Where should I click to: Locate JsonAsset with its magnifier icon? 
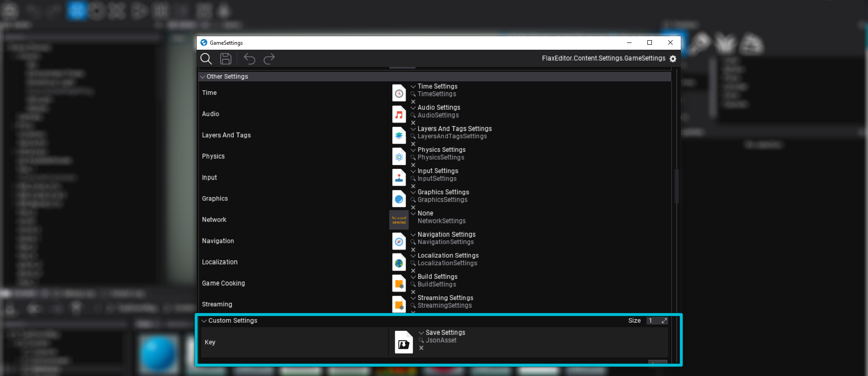(x=421, y=340)
